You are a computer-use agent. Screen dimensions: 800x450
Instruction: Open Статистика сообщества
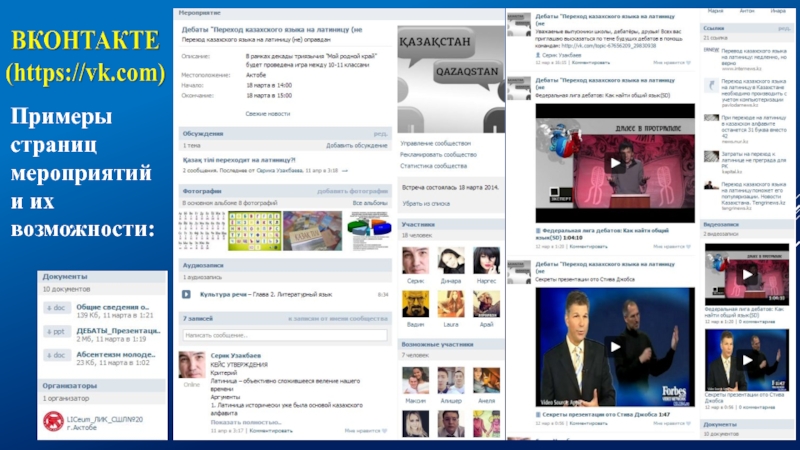coord(434,166)
